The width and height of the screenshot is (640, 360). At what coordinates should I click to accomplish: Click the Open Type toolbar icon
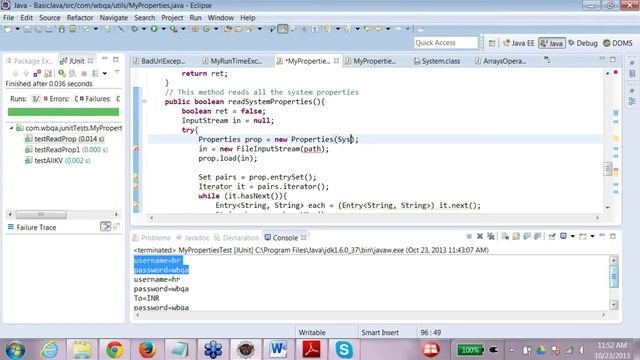coord(228,29)
